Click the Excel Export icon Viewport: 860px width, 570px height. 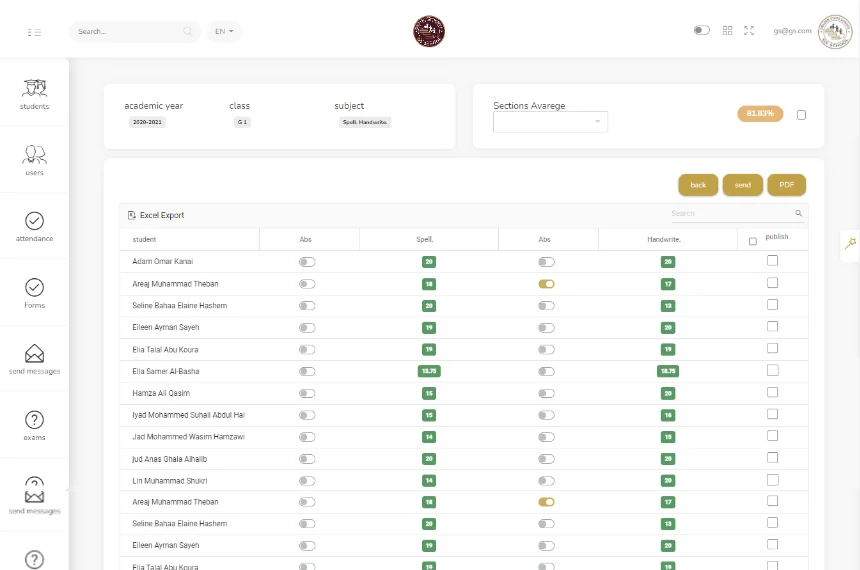coord(132,215)
